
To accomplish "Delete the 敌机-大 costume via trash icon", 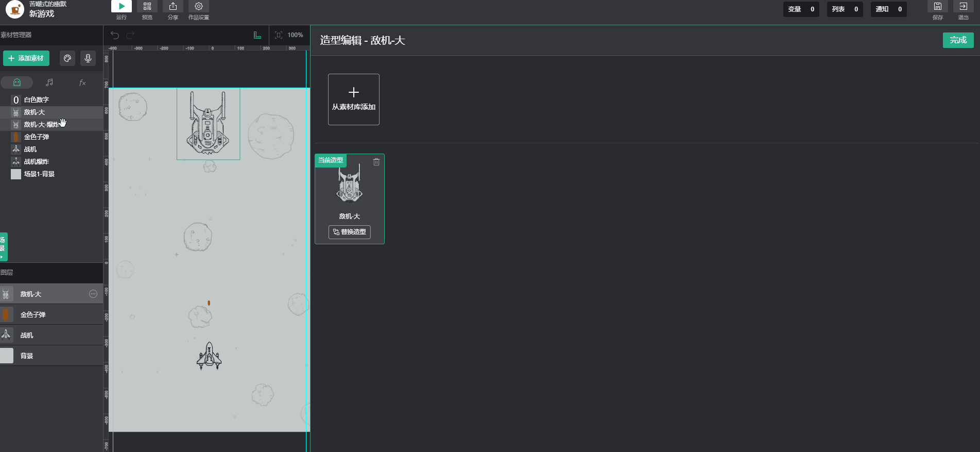I will [x=376, y=162].
